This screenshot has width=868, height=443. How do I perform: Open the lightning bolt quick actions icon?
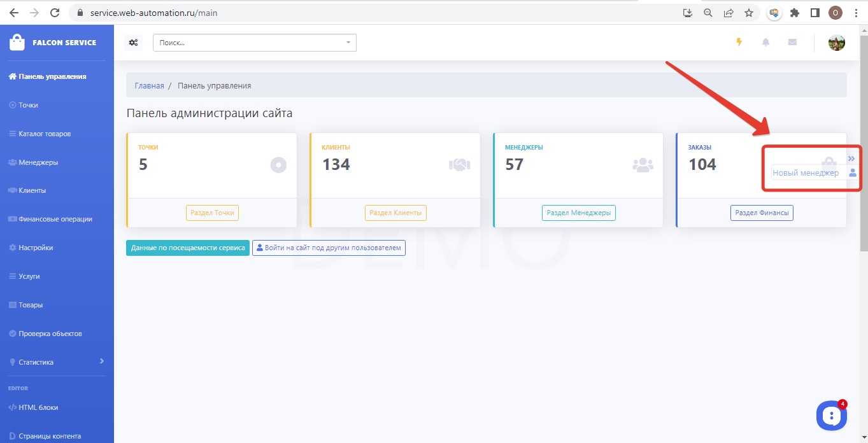click(x=739, y=43)
